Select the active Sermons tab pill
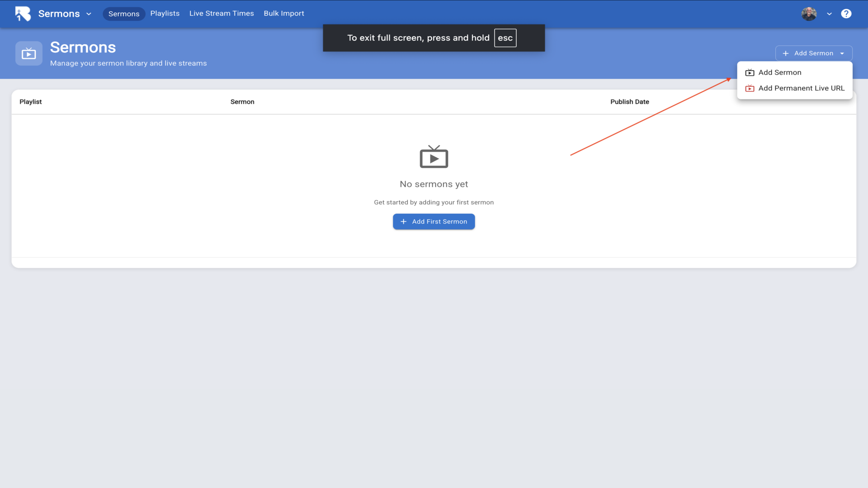This screenshot has height=488, width=868. coord(123,14)
